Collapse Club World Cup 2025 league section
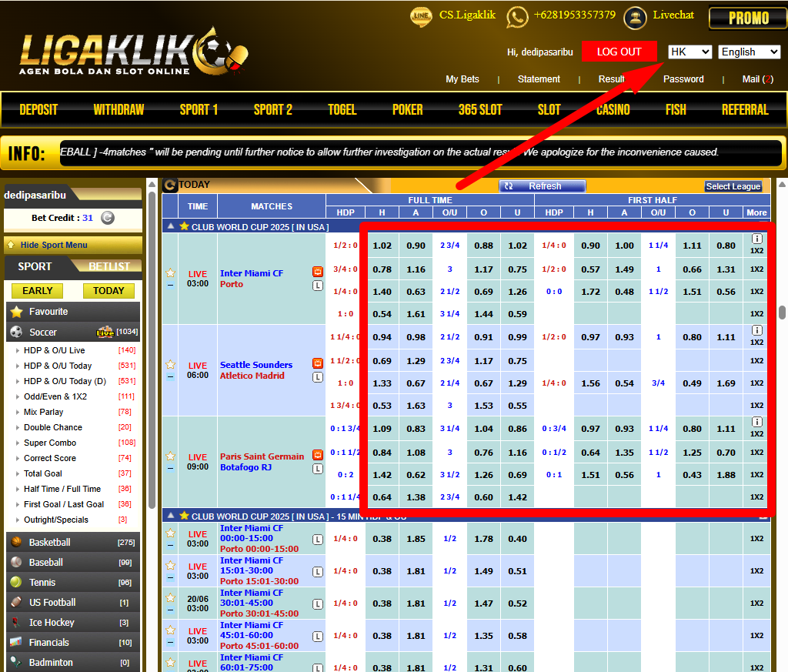788x672 pixels. [171, 226]
